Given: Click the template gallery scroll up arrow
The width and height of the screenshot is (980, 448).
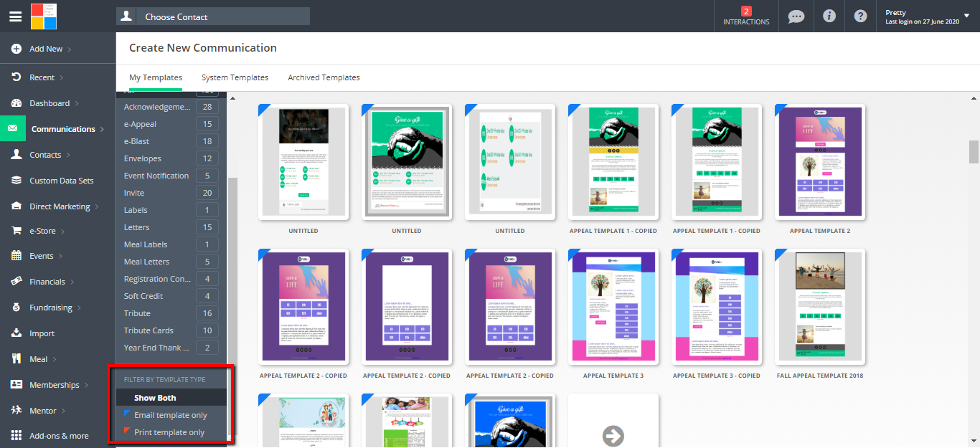Looking at the screenshot, I should tap(974, 98).
